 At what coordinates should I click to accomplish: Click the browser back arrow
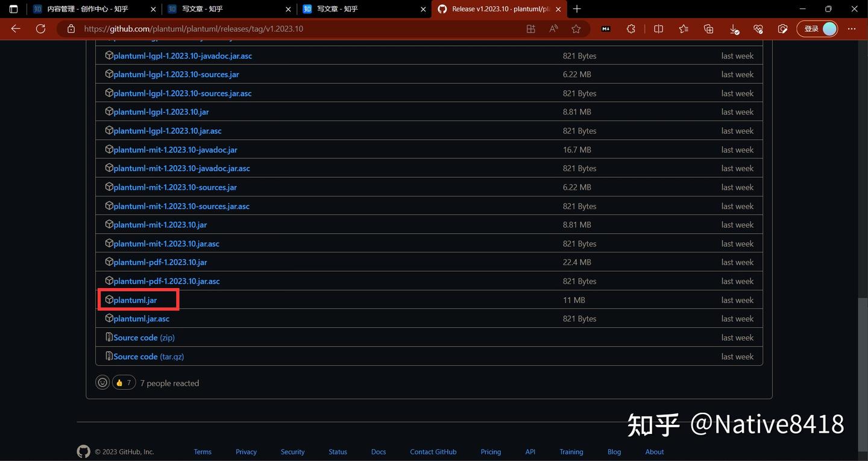coord(15,28)
